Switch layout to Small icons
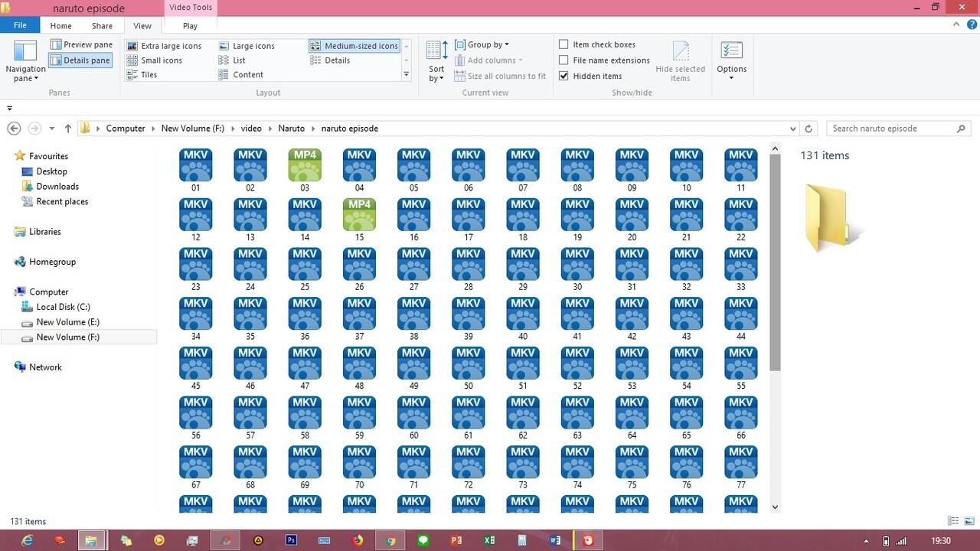The height and width of the screenshot is (551, 980). (x=155, y=60)
